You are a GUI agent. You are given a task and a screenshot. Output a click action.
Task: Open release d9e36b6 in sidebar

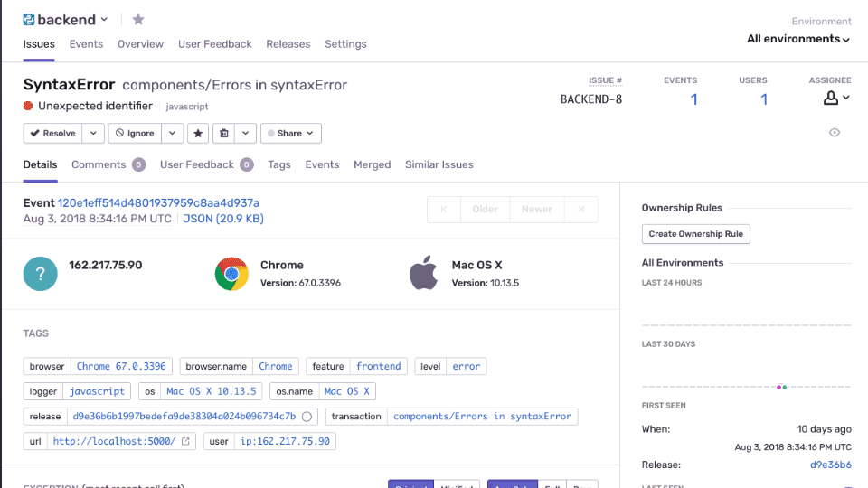[830, 465]
